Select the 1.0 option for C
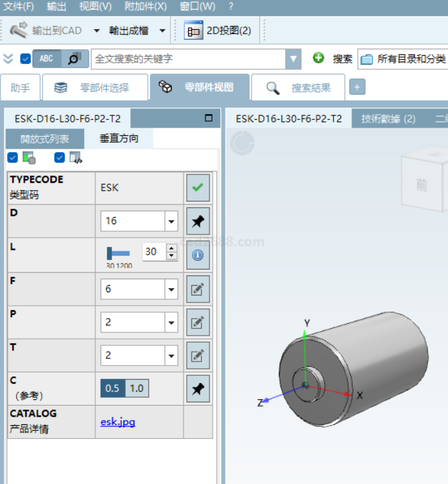 click(x=136, y=389)
